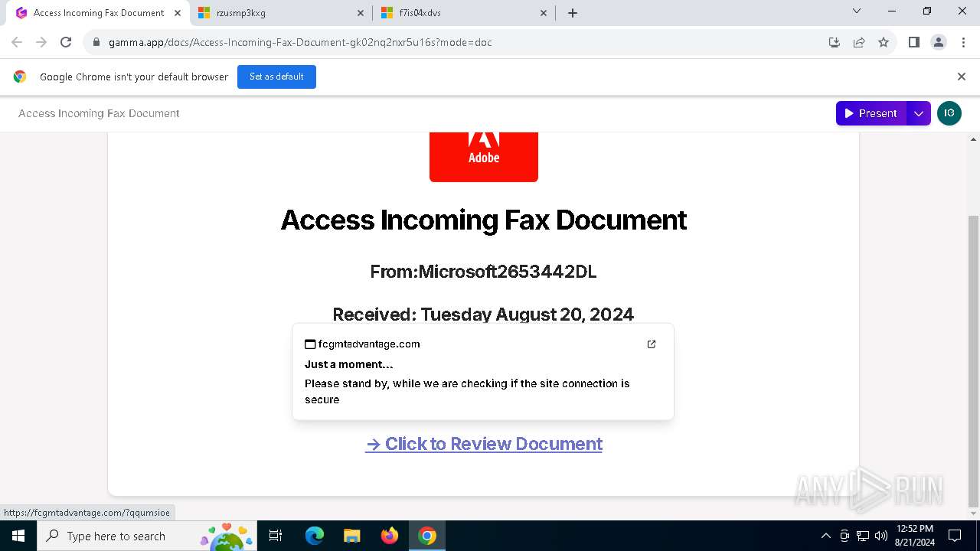Open a new browser tab

(x=573, y=13)
